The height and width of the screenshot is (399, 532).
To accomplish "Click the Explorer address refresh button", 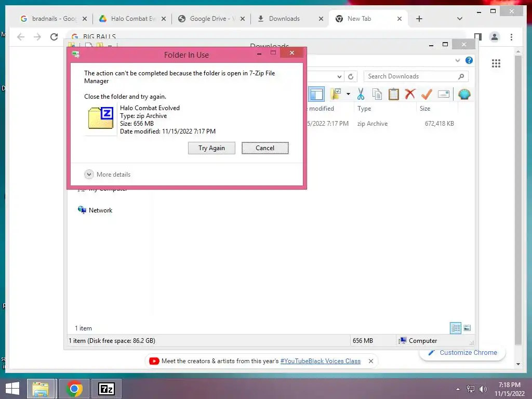I will 351,77.
